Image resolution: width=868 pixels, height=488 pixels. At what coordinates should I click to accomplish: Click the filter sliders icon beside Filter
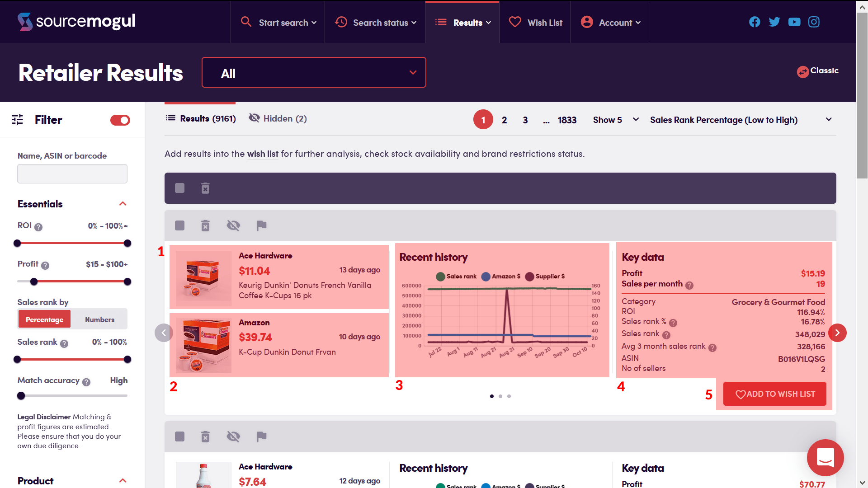tap(17, 120)
